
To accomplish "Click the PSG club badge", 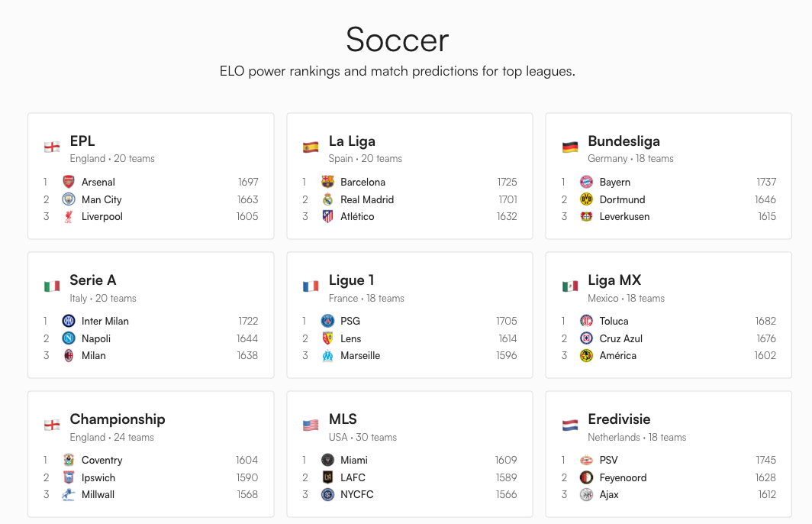I will [326, 321].
